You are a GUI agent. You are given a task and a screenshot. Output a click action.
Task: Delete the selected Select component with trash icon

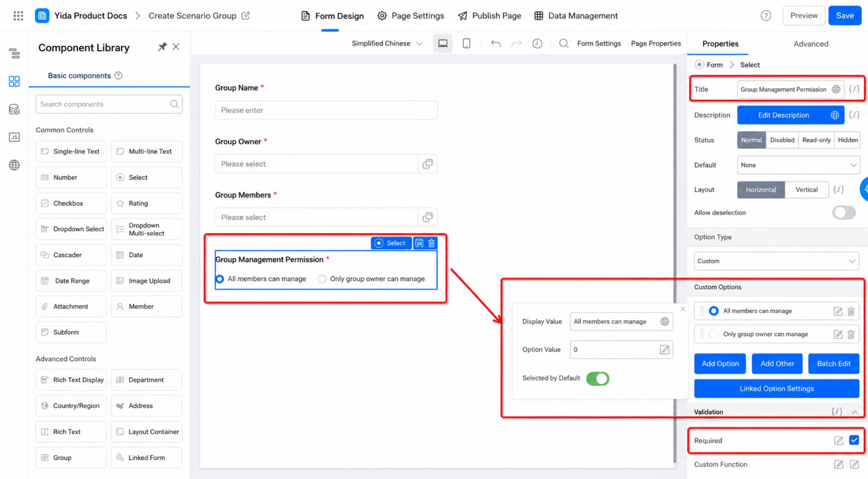(x=431, y=243)
